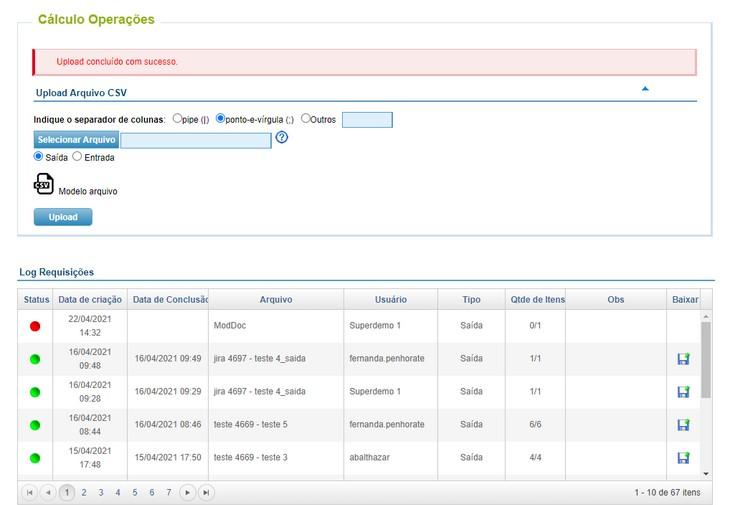Go to next page of log
The height and width of the screenshot is (505, 734).
[187, 492]
